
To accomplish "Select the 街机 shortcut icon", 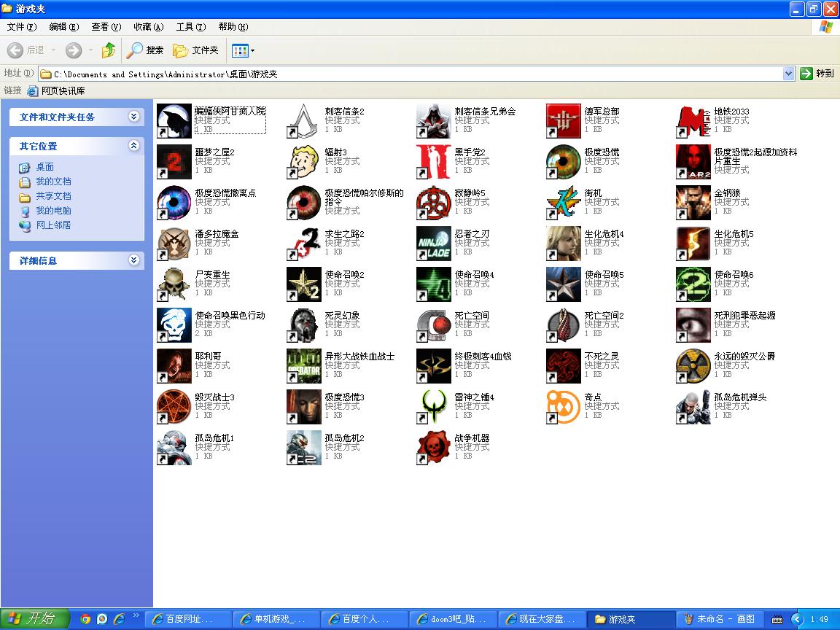I will (564, 203).
